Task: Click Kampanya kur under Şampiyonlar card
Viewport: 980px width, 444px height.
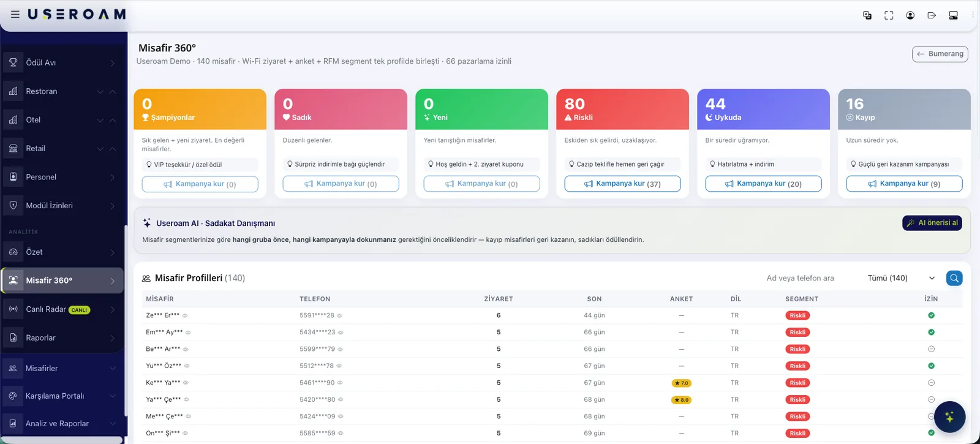Action: [x=200, y=184]
